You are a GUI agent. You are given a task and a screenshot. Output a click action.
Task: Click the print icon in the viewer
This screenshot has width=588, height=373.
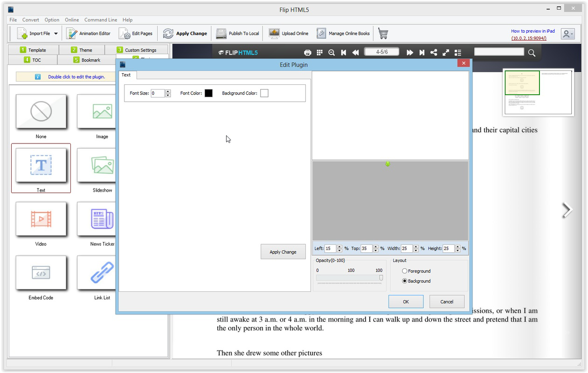coord(307,53)
